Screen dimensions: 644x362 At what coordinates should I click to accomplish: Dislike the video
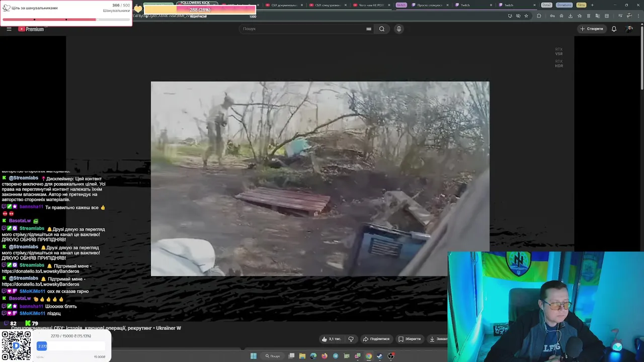[351, 339]
